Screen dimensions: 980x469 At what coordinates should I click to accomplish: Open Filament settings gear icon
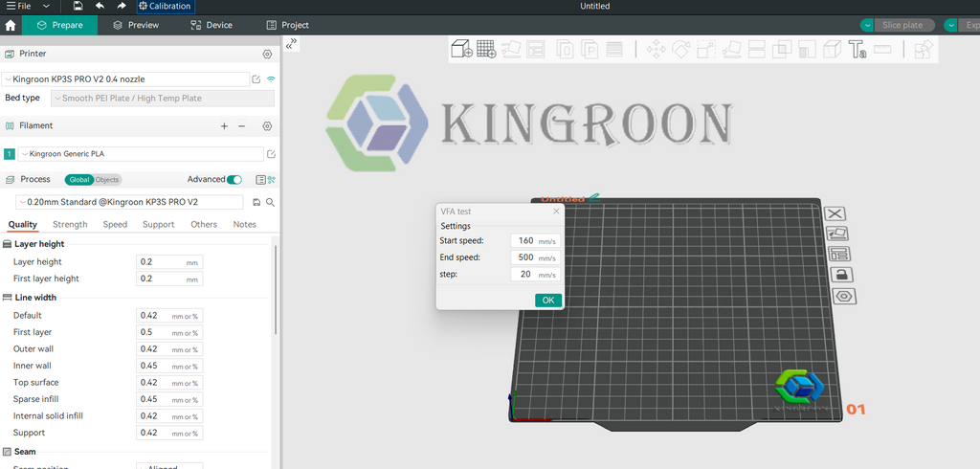pyautogui.click(x=267, y=126)
